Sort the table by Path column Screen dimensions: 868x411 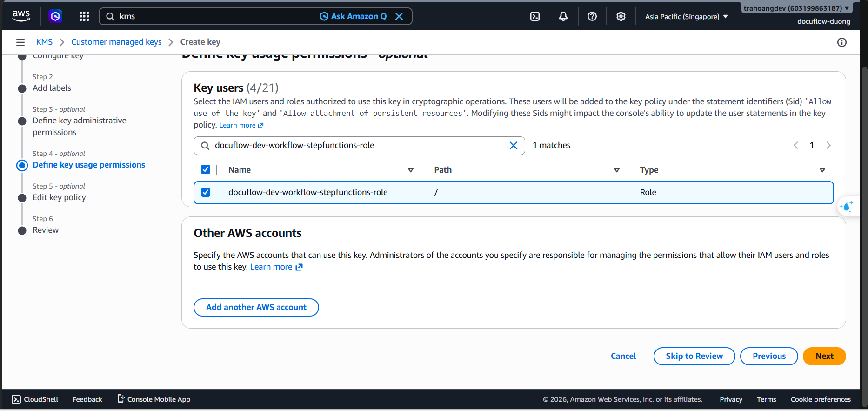pyautogui.click(x=617, y=170)
